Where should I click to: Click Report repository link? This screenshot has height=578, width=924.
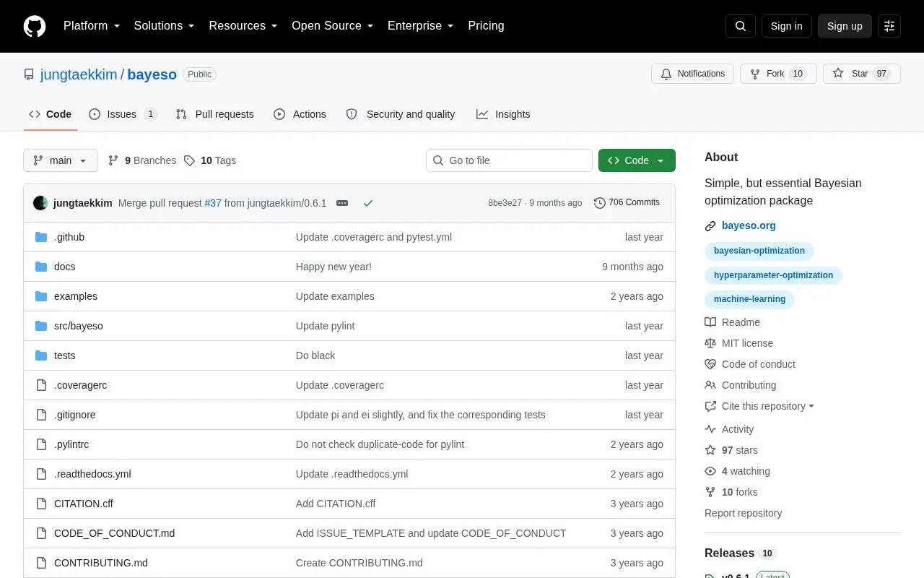tap(744, 513)
